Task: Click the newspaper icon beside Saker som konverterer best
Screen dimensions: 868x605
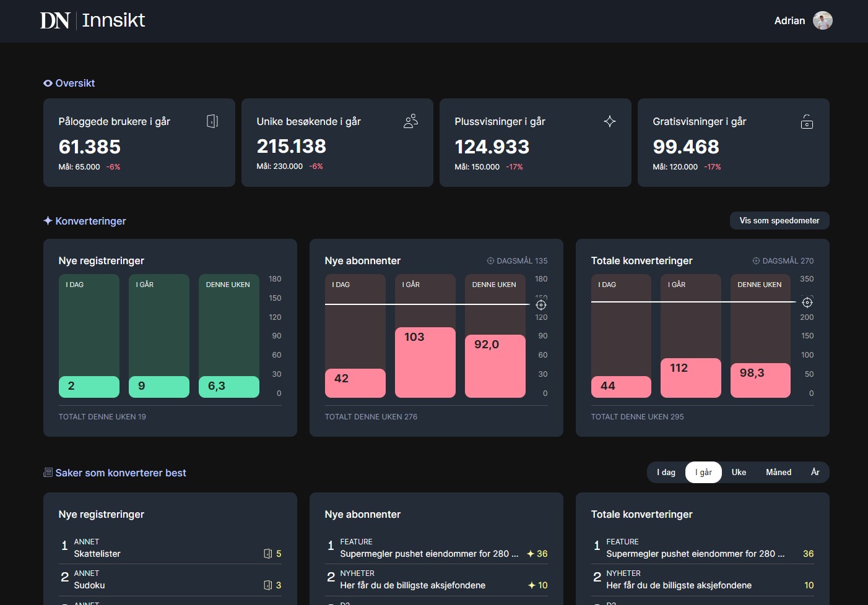Action: pyautogui.click(x=48, y=473)
